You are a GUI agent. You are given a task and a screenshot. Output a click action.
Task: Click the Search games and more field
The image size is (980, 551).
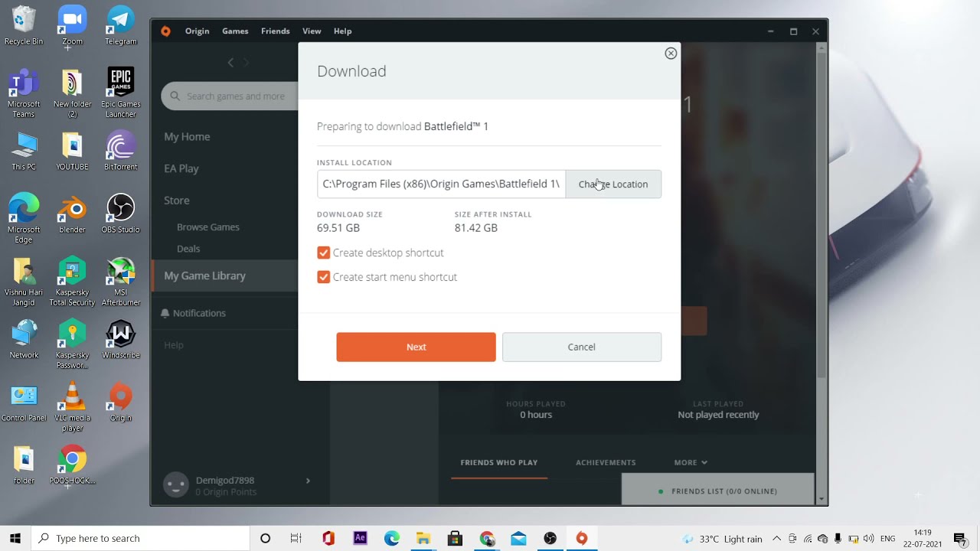coord(230,96)
